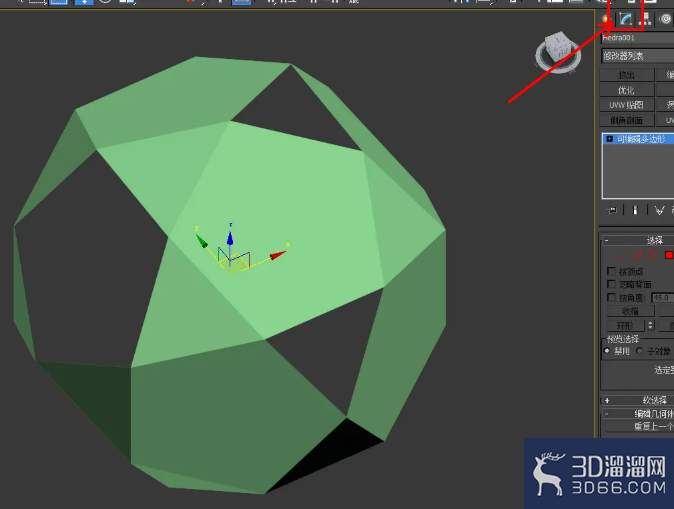The width and height of the screenshot is (674, 509).
Task: Click the 倒角剖面 modifier button
Action: tap(627, 120)
